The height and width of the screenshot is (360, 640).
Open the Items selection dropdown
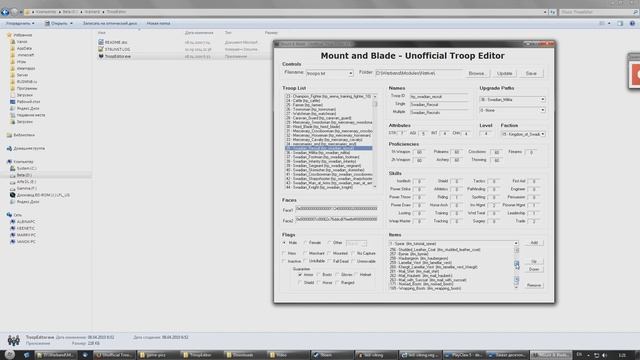point(516,243)
